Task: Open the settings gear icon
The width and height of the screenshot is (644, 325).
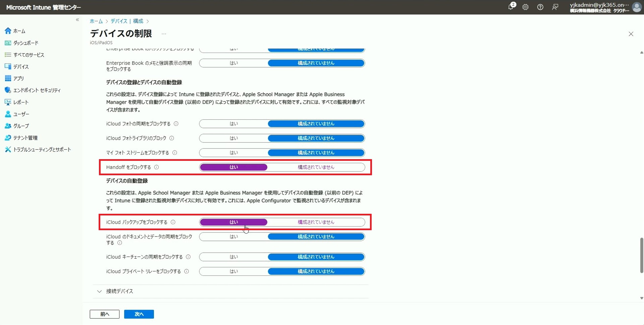Action: [525, 7]
